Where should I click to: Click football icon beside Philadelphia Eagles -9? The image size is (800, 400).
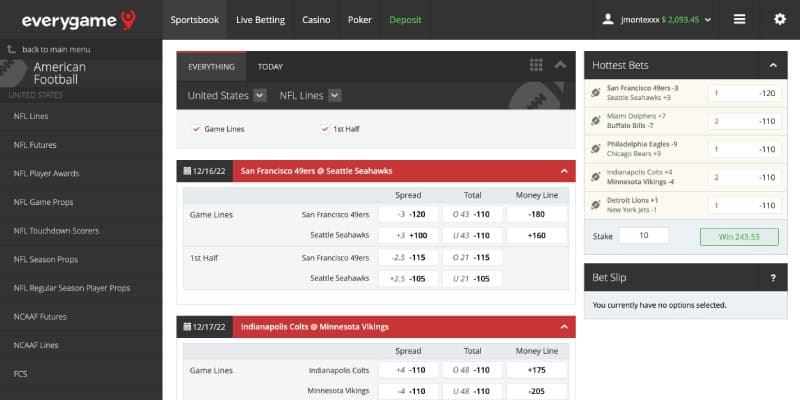pyautogui.click(x=595, y=149)
